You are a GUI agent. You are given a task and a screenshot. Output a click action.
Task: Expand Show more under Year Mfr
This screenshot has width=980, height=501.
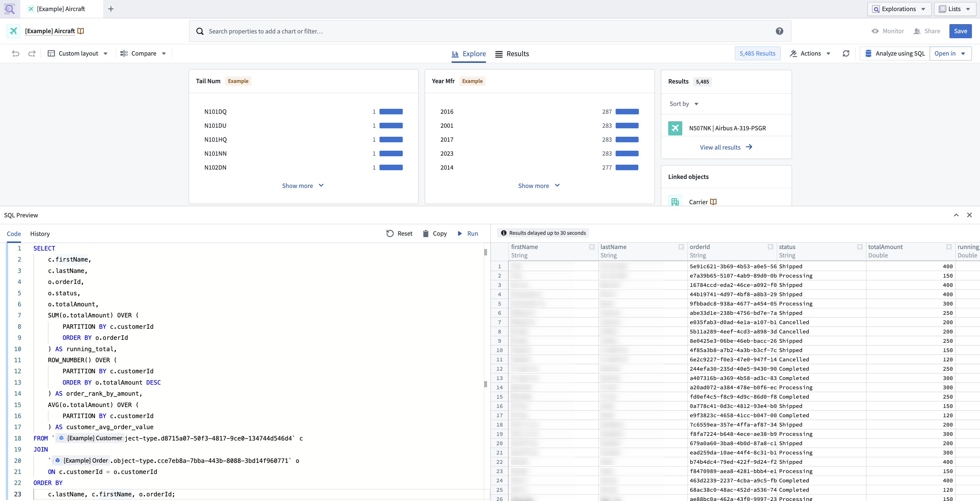538,185
